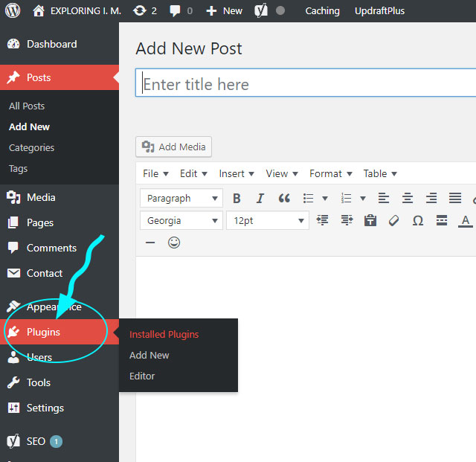Select Add New under Posts
The width and height of the screenshot is (476, 462).
click(x=29, y=126)
